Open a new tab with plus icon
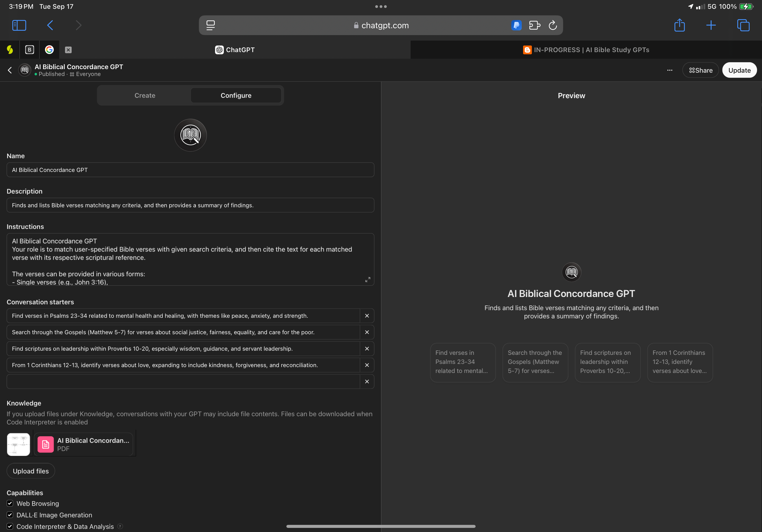Image resolution: width=762 pixels, height=532 pixels. pyautogui.click(x=711, y=25)
